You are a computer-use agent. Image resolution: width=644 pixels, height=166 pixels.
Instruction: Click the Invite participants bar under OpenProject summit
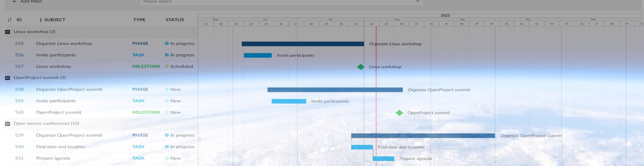[288, 101]
